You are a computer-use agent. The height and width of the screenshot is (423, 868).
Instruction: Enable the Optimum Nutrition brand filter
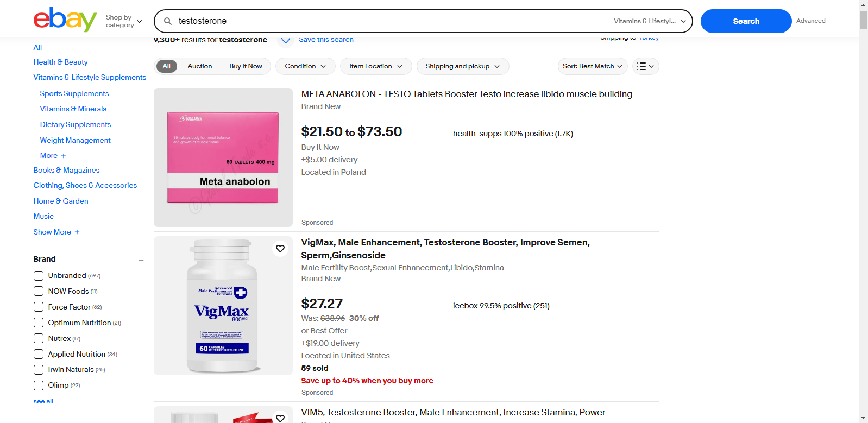point(39,323)
